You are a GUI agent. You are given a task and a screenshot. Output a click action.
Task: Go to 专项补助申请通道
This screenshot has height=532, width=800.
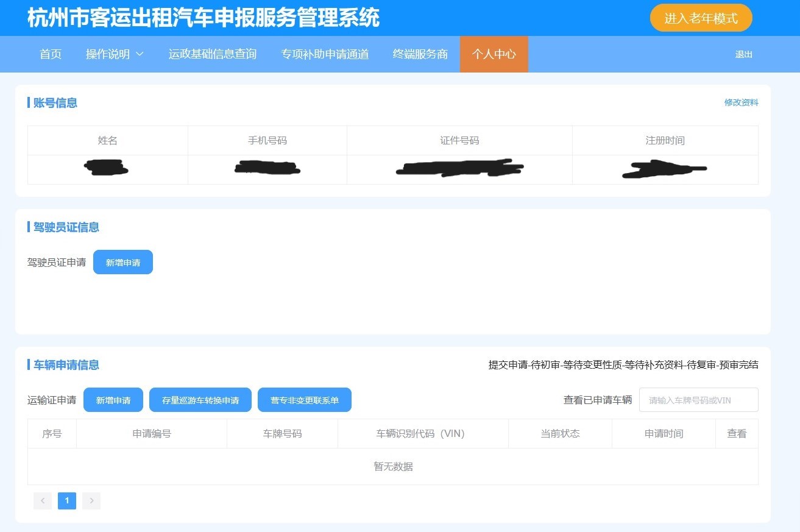click(325, 54)
